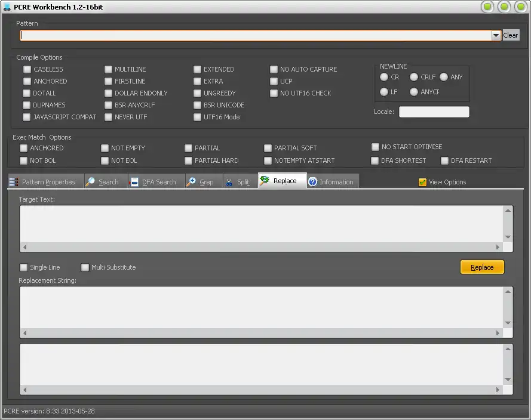
Task: Select the ANY newline option
Action: point(444,77)
